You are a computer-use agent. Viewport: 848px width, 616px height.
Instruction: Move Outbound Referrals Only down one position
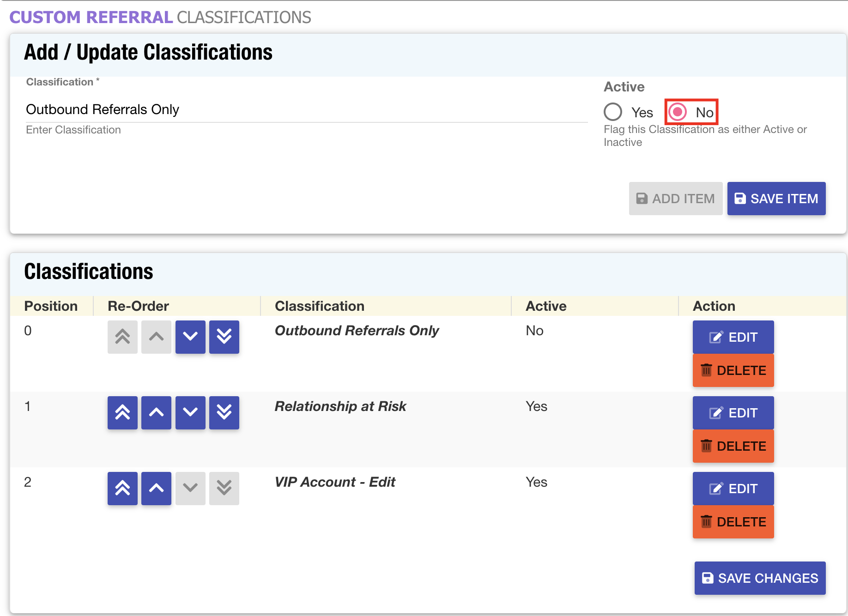tap(190, 337)
